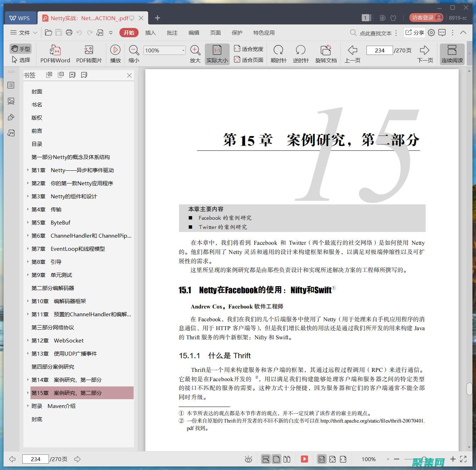
Task: Expand the 第15章 案例研究 bookmark
Action: tap(28, 393)
